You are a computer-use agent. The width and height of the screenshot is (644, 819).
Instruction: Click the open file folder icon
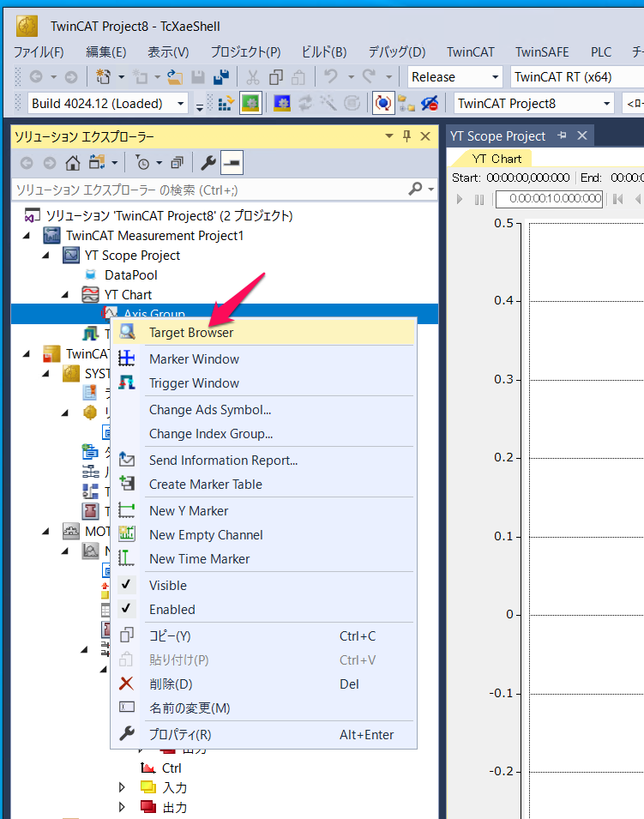click(175, 77)
